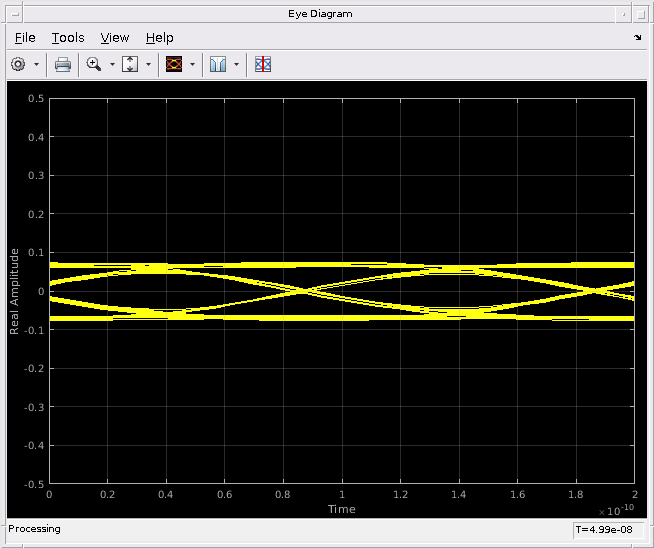Open the Help menu
The width and height of the screenshot is (654, 548).
click(159, 38)
